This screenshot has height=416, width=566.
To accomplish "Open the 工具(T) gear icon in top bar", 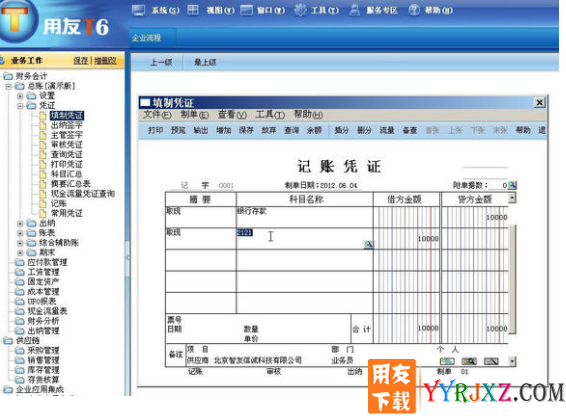I will (x=300, y=10).
